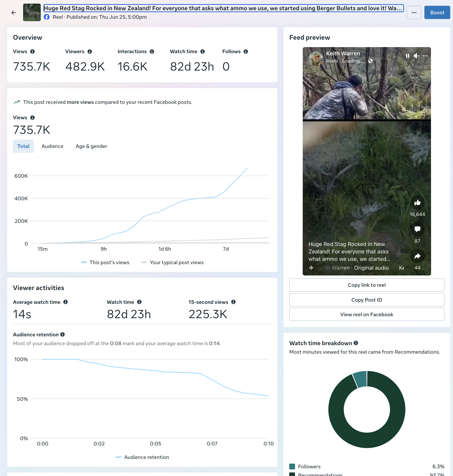This screenshot has height=476, width=453.
Task: Like the reel with thumbs-up icon
Action: coord(417,203)
